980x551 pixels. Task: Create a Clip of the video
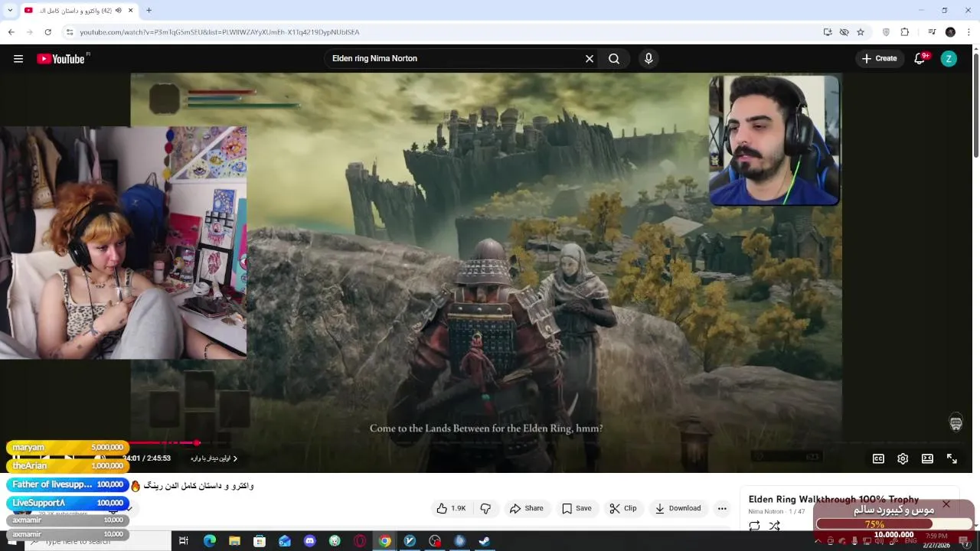click(x=623, y=508)
